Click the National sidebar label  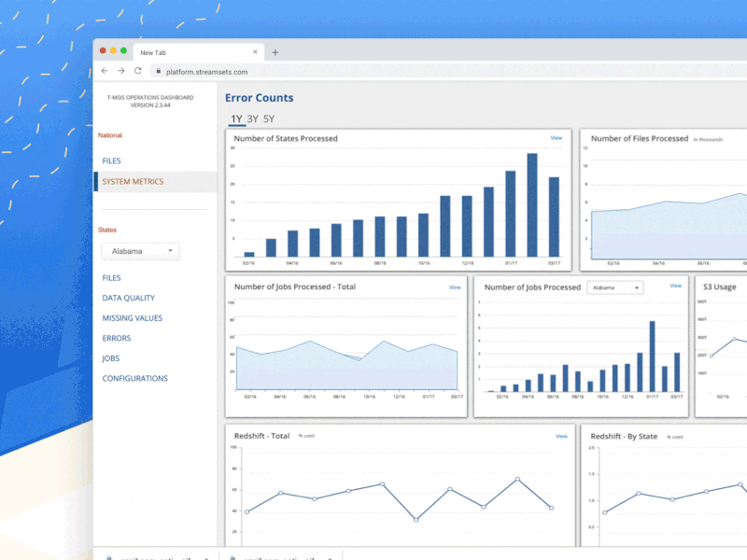pos(110,135)
